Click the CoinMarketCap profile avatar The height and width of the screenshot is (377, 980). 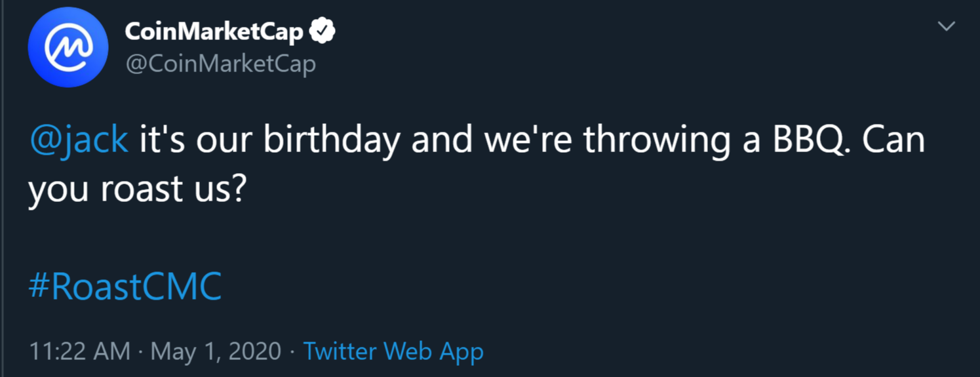point(68,48)
